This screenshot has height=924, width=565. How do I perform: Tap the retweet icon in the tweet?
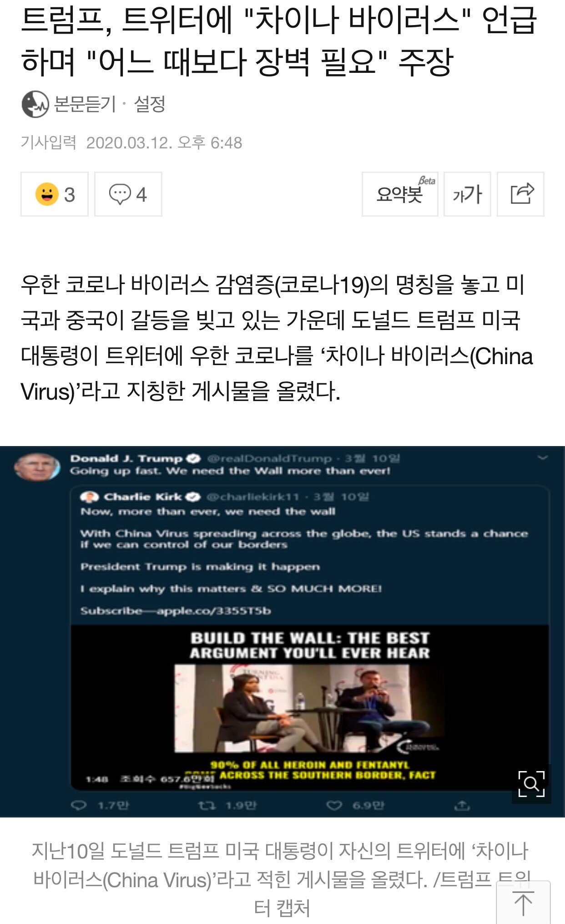tap(207, 806)
